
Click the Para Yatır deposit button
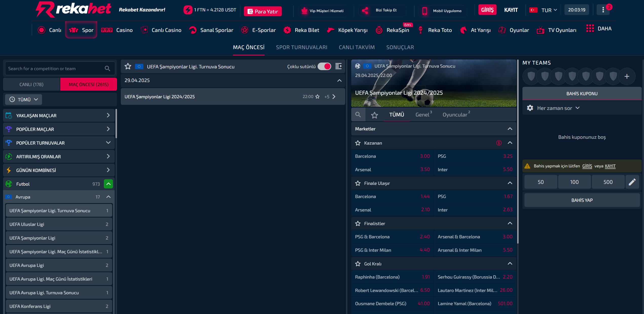tap(263, 11)
